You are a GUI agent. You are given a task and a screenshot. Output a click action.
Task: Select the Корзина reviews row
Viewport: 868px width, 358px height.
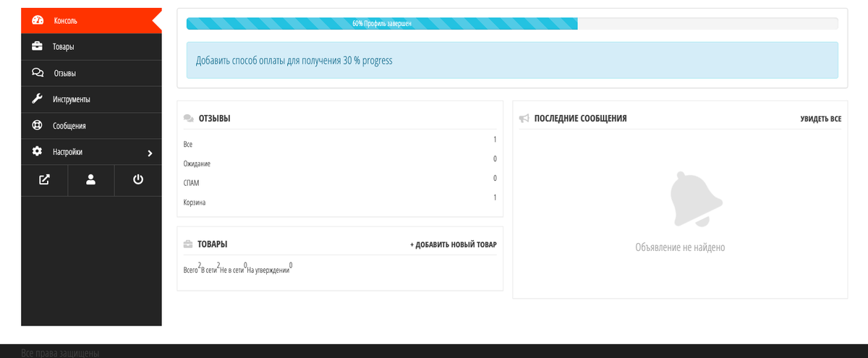[340, 200]
